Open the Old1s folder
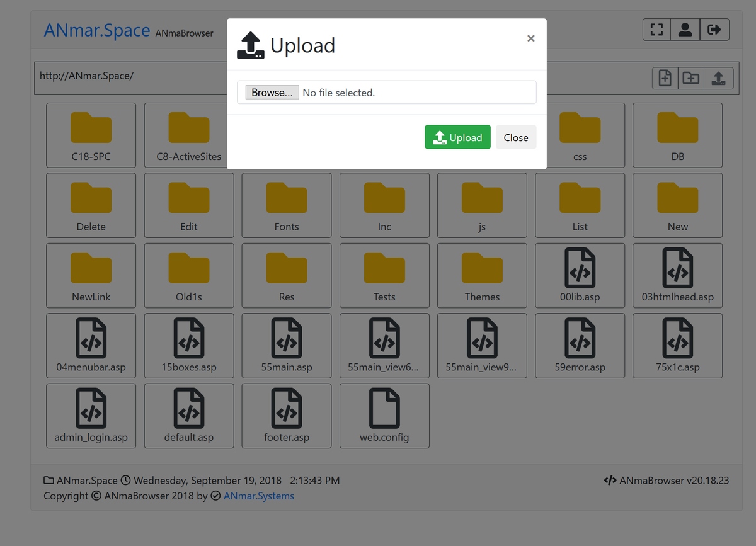This screenshot has width=756, height=546. 189,276
